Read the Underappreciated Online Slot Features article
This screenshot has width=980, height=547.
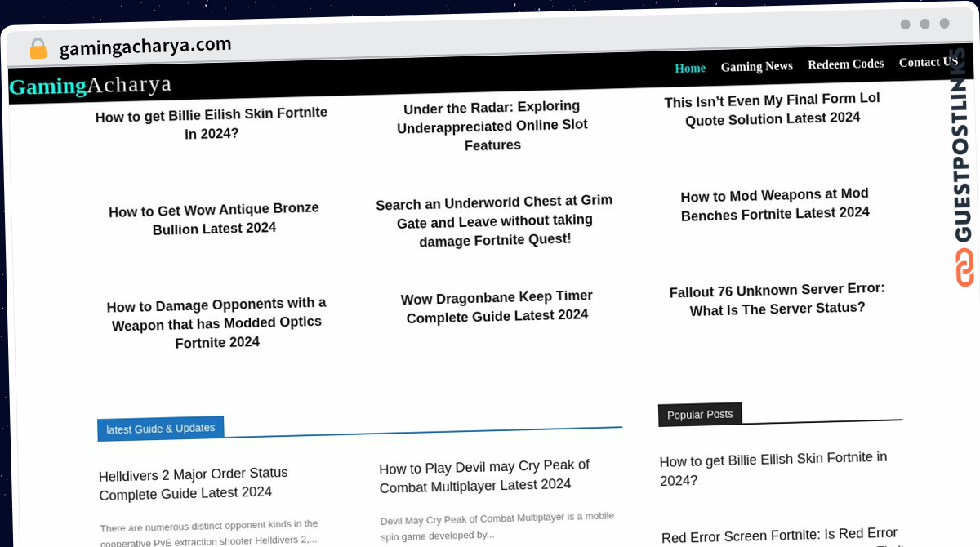tap(492, 126)
